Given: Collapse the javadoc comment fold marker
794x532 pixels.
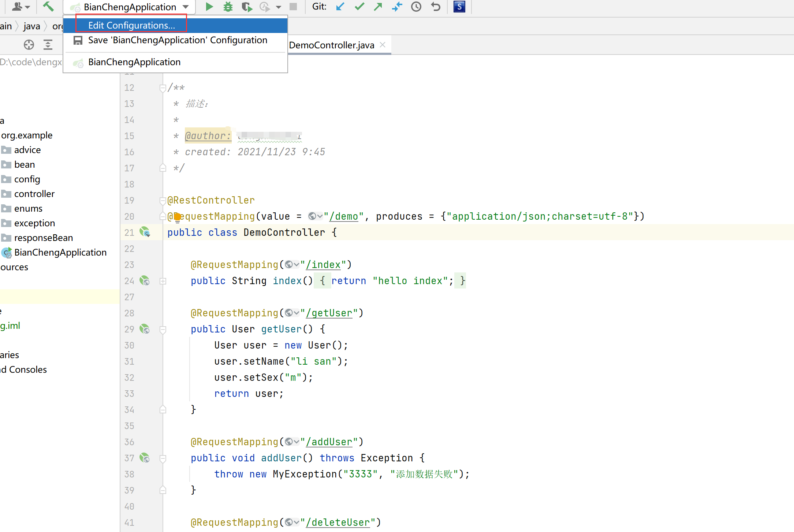Looking at the screenshot, I should point(163,88).
